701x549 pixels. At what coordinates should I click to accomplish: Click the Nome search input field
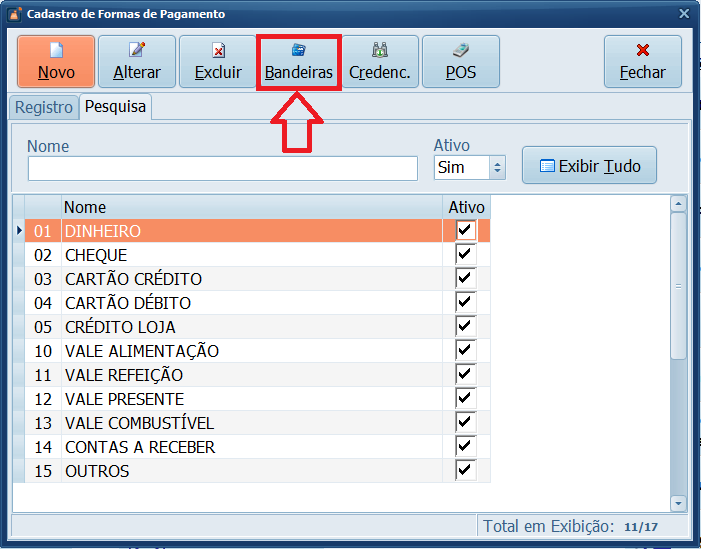click(x=222, y=168)
